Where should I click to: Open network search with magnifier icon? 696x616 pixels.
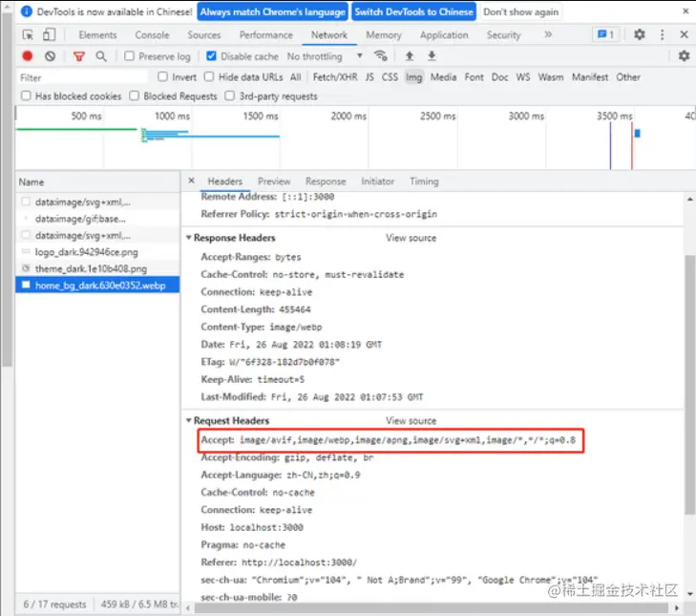coord(101,56)
